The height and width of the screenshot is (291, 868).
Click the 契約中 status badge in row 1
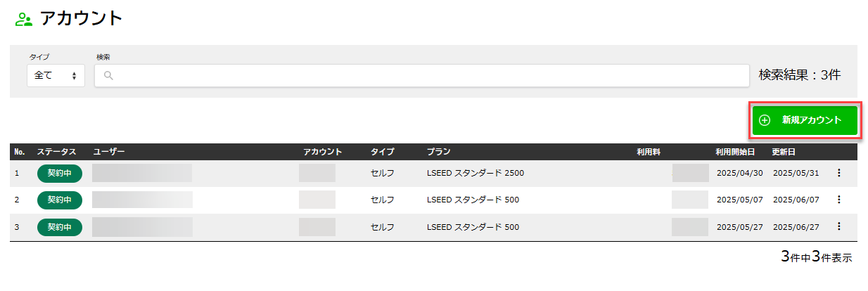[60, 173]
